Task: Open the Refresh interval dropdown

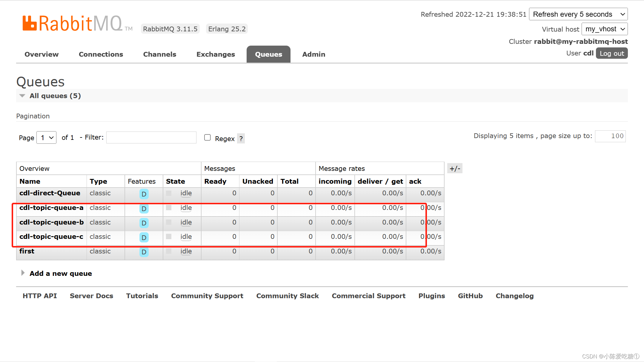Action: 578,14
